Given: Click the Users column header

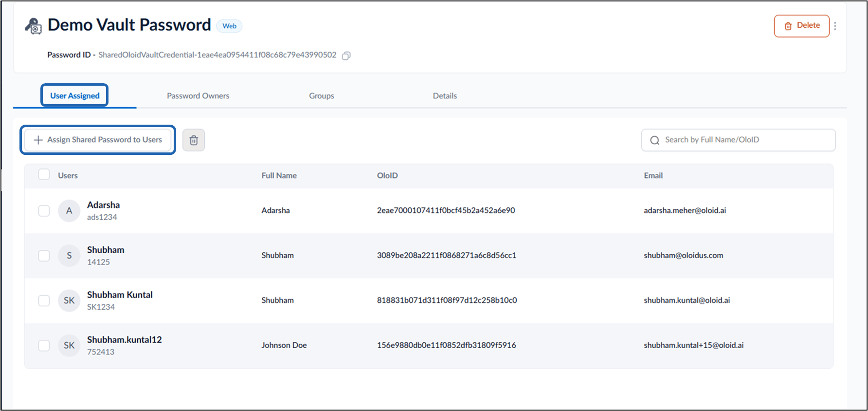Looking at the screenshot, I should tap(68, 176).
